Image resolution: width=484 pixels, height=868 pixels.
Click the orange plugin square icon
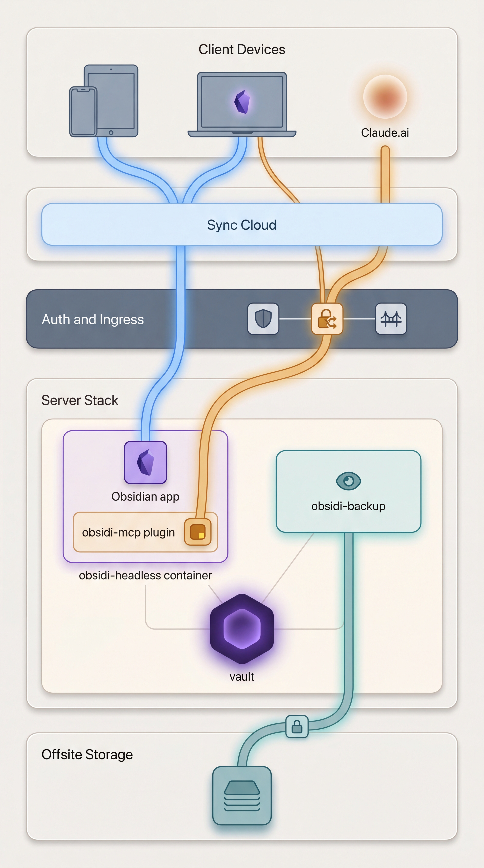(x=198, y=532)
